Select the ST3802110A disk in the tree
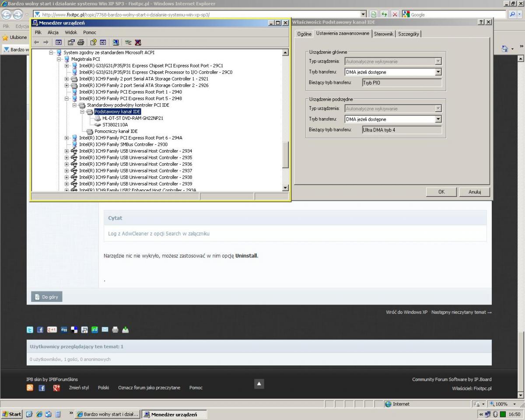 (x=115, y=125)
